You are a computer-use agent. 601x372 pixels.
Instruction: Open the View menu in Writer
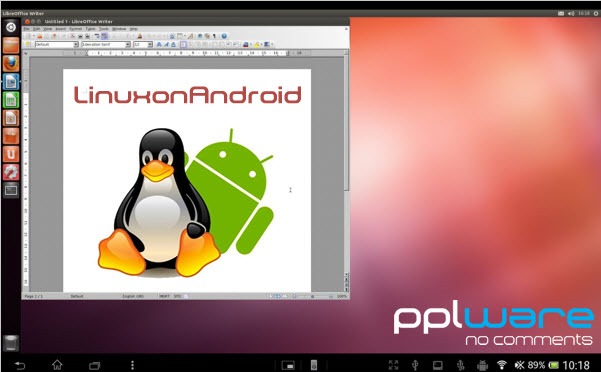point(48,29)
